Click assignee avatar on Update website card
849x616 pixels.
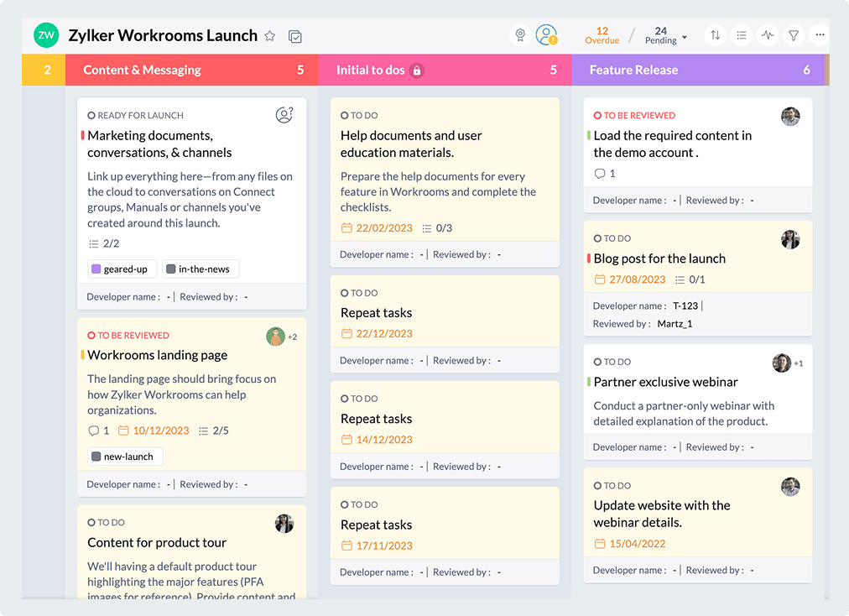click(790, 487)
